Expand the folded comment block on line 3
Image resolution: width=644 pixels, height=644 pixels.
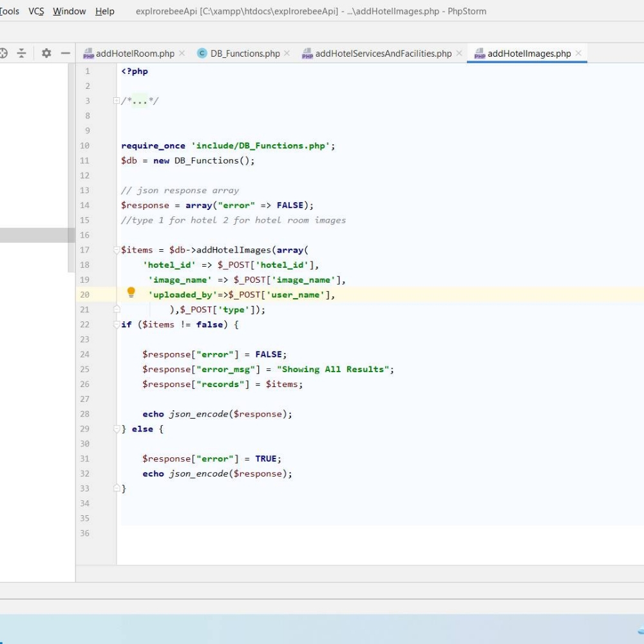click(x=117, y=101)
